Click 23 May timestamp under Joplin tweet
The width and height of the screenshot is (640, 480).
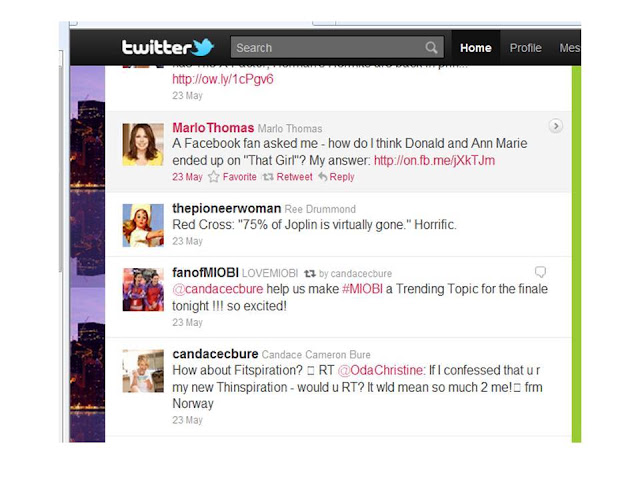click(x=187, y=241)
